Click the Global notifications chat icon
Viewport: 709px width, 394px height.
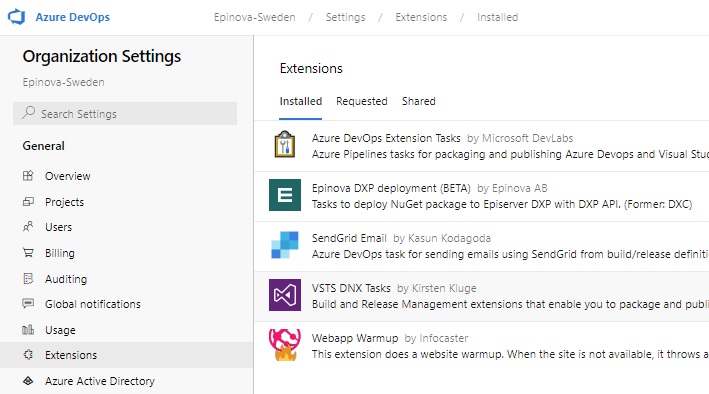(x=28, y=304)
